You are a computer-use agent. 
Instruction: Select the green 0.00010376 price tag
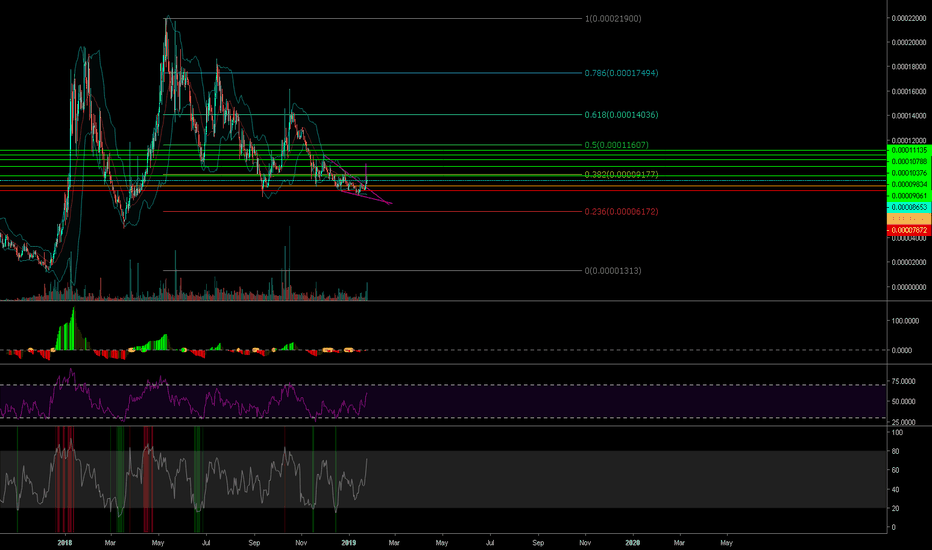(909, 173)
